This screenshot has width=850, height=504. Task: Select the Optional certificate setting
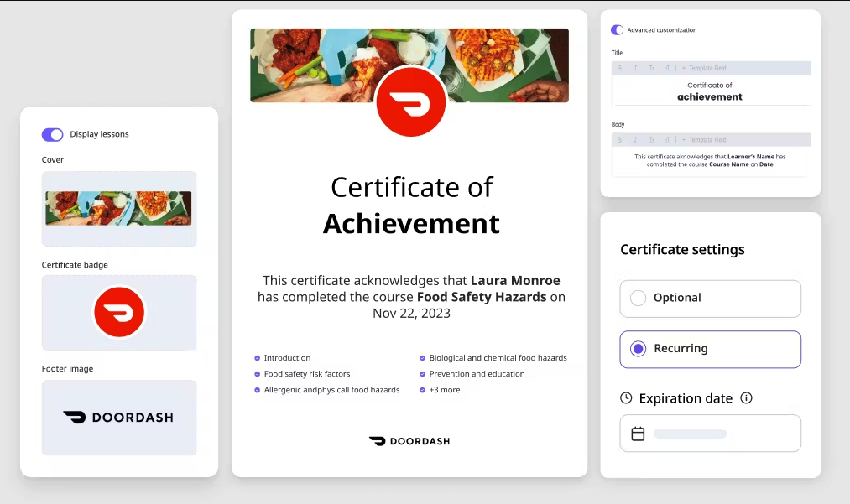(x=710, y=299)
